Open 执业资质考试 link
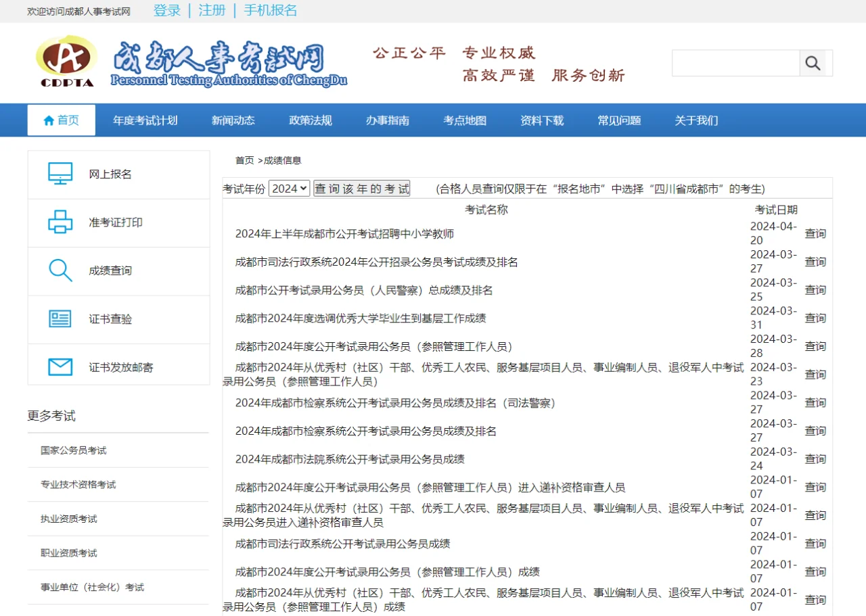The image size is (866, 616). point(69,519)
